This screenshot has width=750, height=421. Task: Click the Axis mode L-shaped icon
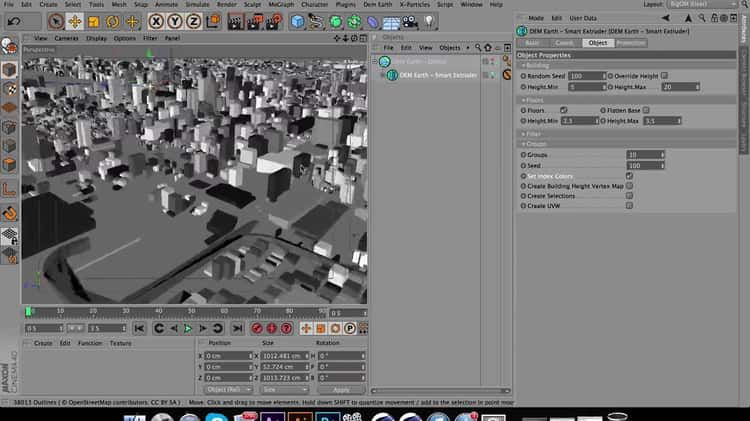9,190
